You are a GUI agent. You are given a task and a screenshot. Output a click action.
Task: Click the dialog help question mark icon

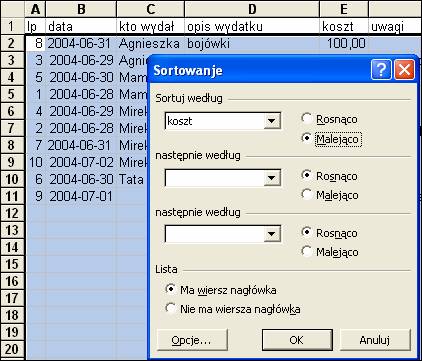[x=381, y=69]
